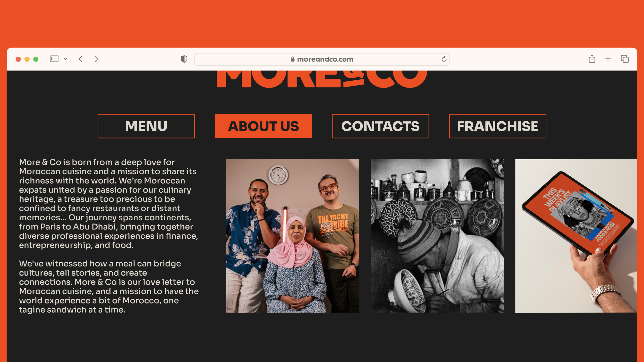This screenshot has width=644, height=362.
Task: Go to the CONTACTS page
Action: click(x=380, y=126)
